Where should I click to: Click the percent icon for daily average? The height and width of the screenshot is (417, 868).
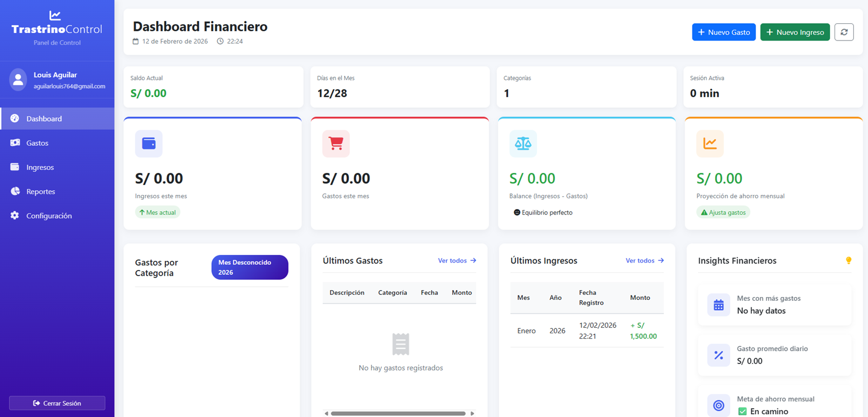pos(718,355)
